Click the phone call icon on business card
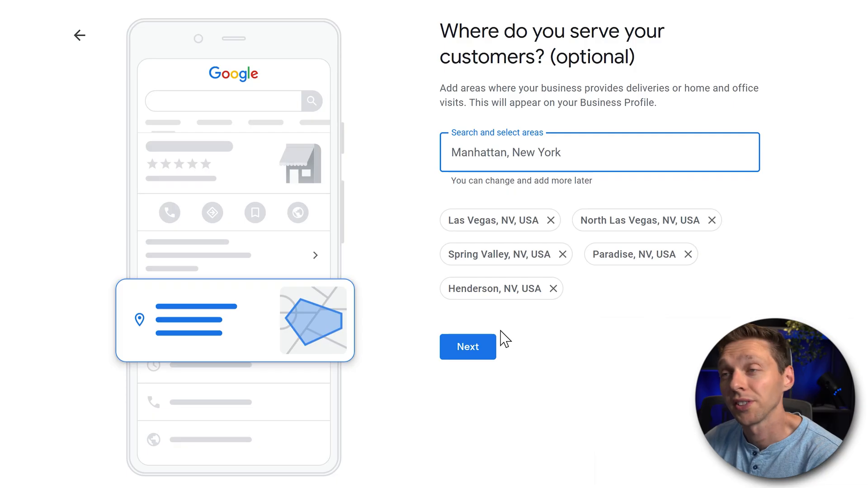Screen dimensions: 868x488 (x=170, y=213)
